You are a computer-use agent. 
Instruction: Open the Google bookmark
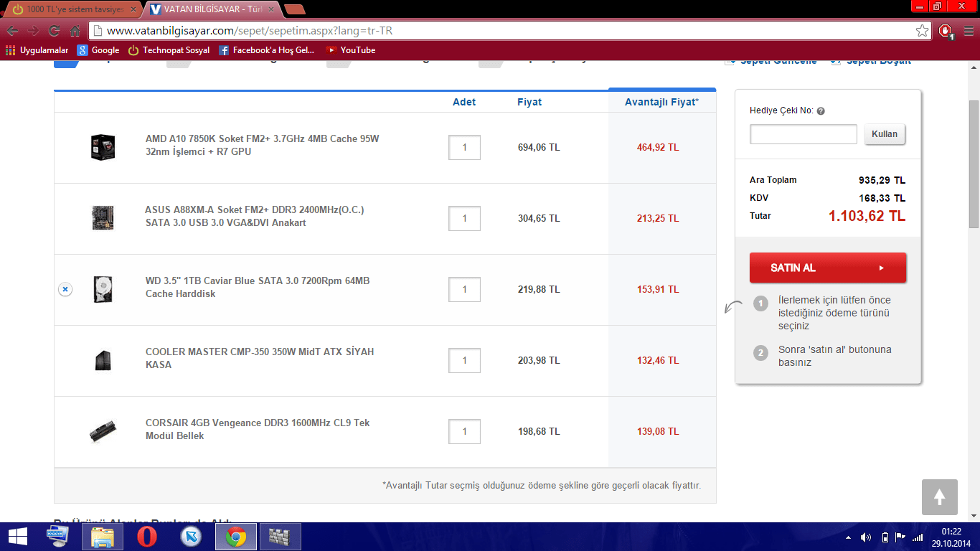pyautogui.click(x=98, y=50)
